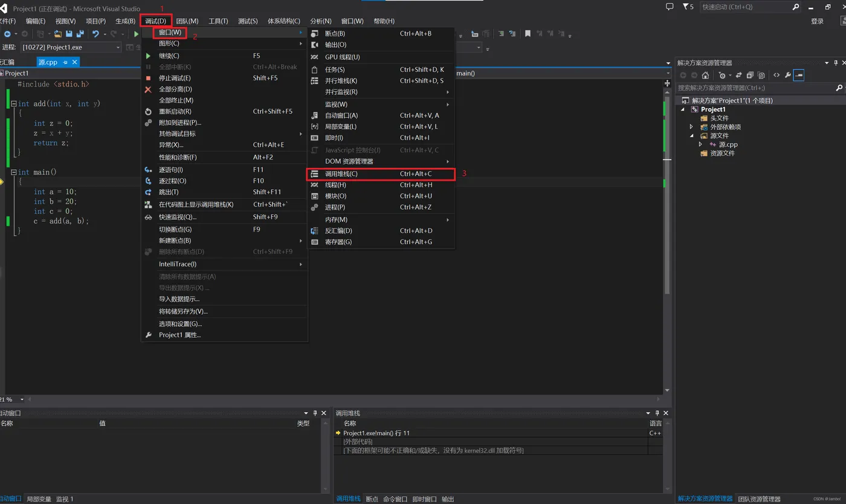
Task: Click the pending changes filter clock icon
Action: 722,76
